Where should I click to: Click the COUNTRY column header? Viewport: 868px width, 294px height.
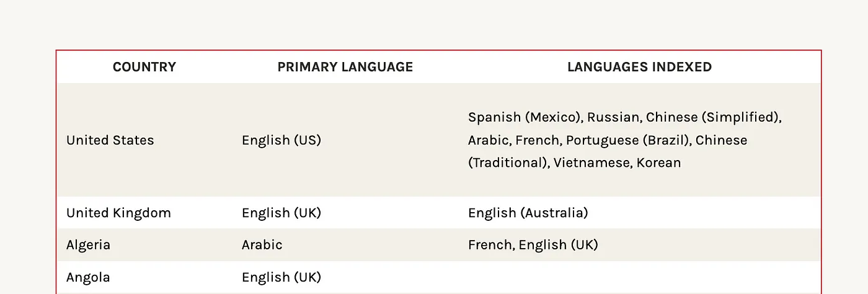(x=144, y=67)
